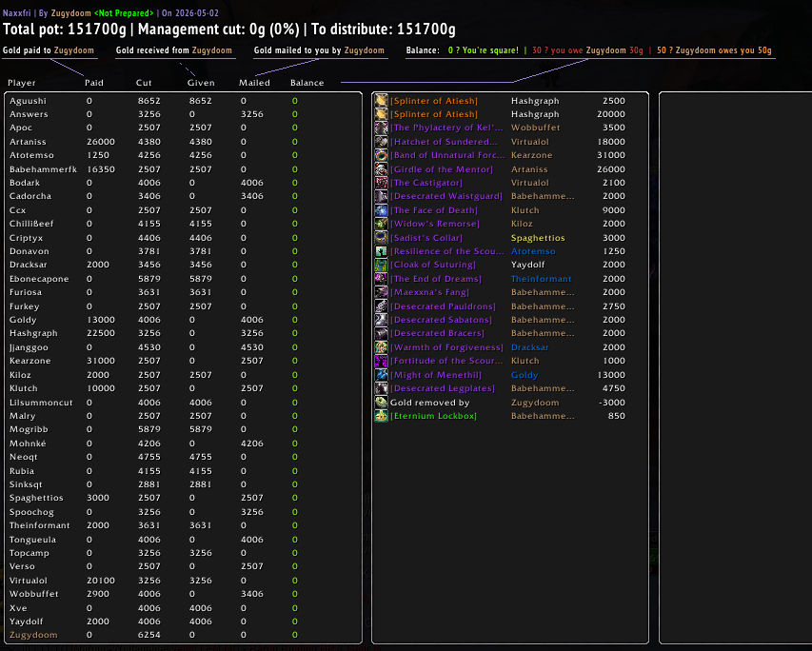The height and width of the screenshot is (651, 812).
Task: Select the Balance column header
Action: click(x=307, y=83)
